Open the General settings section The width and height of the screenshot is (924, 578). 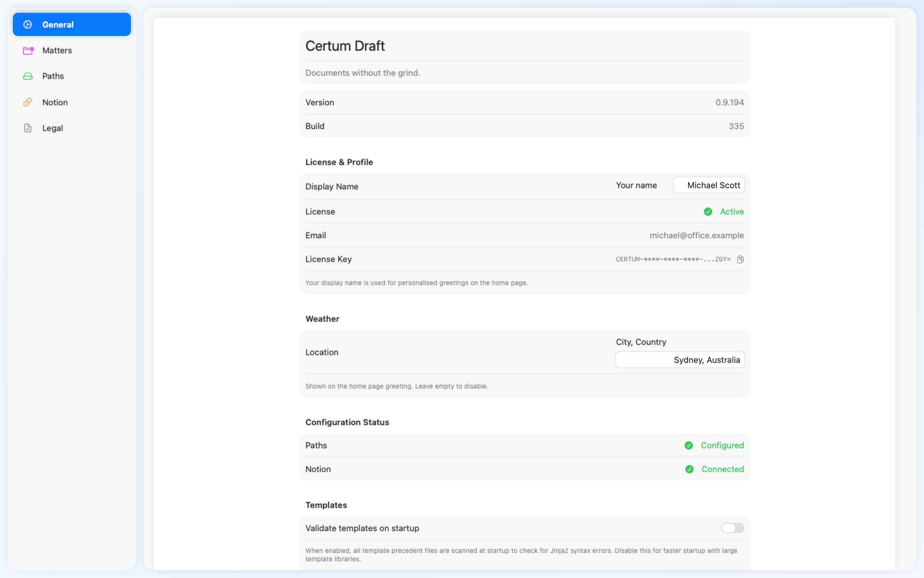[x=72, y=24]
